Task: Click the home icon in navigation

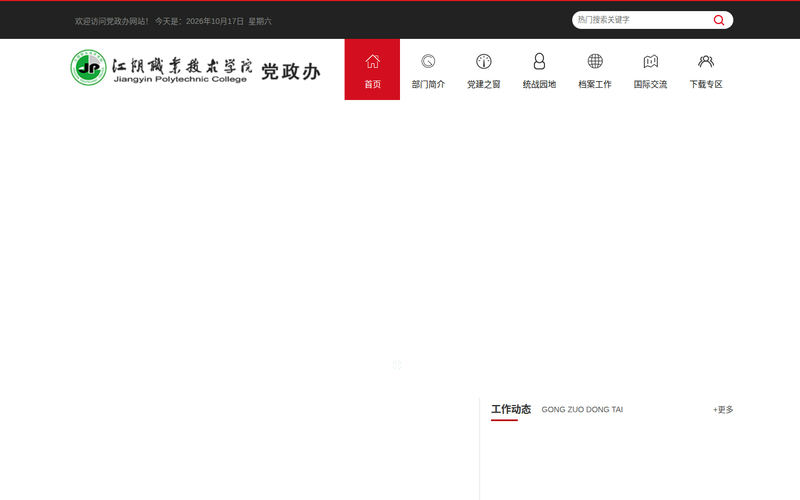Action: (x=372, y=61)
